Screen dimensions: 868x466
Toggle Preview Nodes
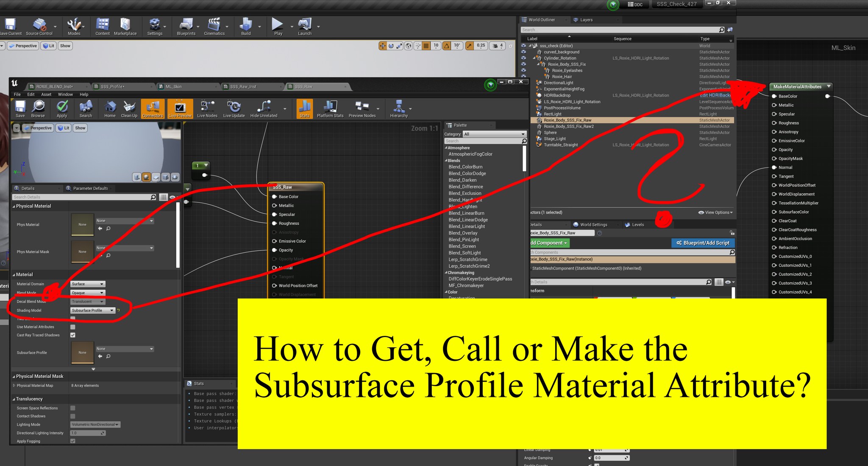tap(362, 109)
